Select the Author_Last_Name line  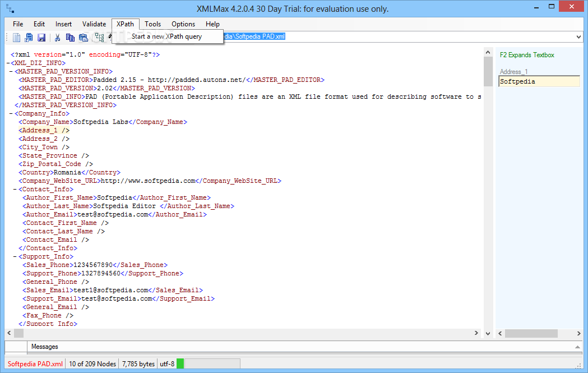pyautogui.click(x=128, y=206)
